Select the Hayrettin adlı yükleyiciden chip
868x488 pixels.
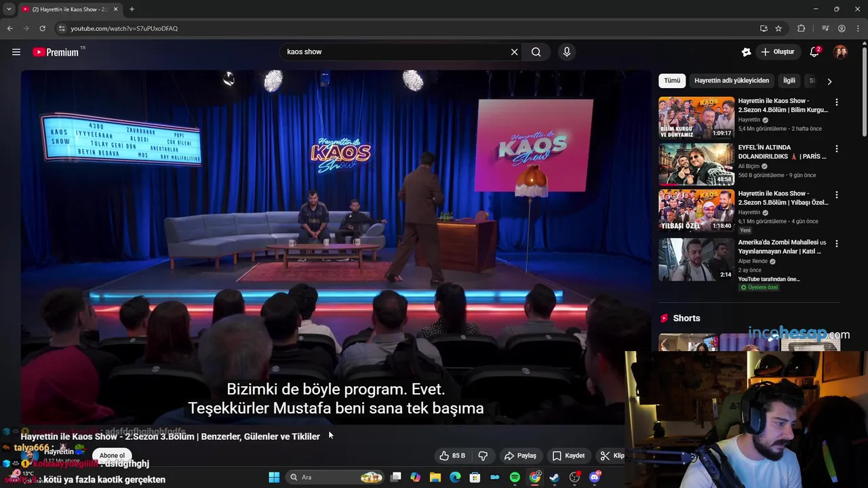(x=732, y=81)
